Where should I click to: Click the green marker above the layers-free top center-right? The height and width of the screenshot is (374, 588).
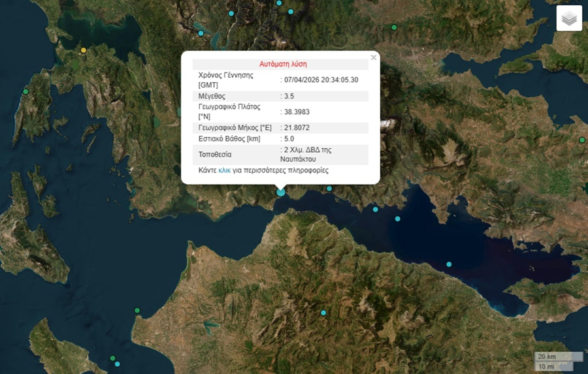click(394, 27)
